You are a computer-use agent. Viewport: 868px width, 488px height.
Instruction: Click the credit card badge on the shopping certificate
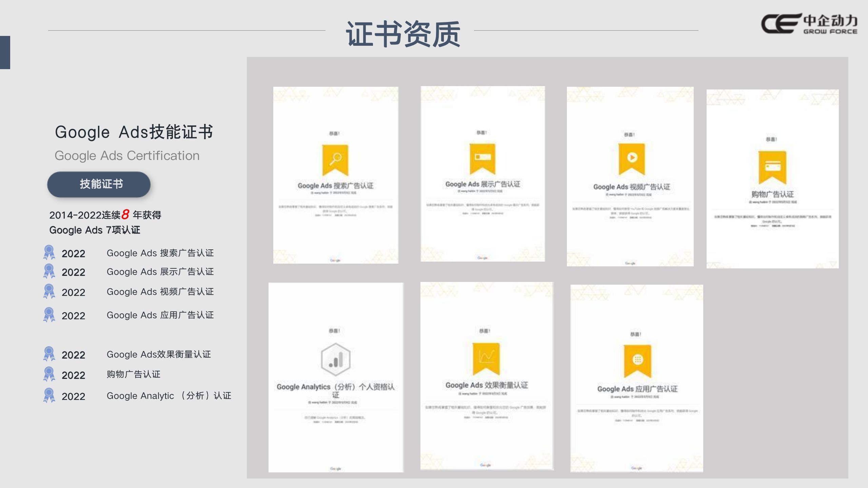point(772,167)
